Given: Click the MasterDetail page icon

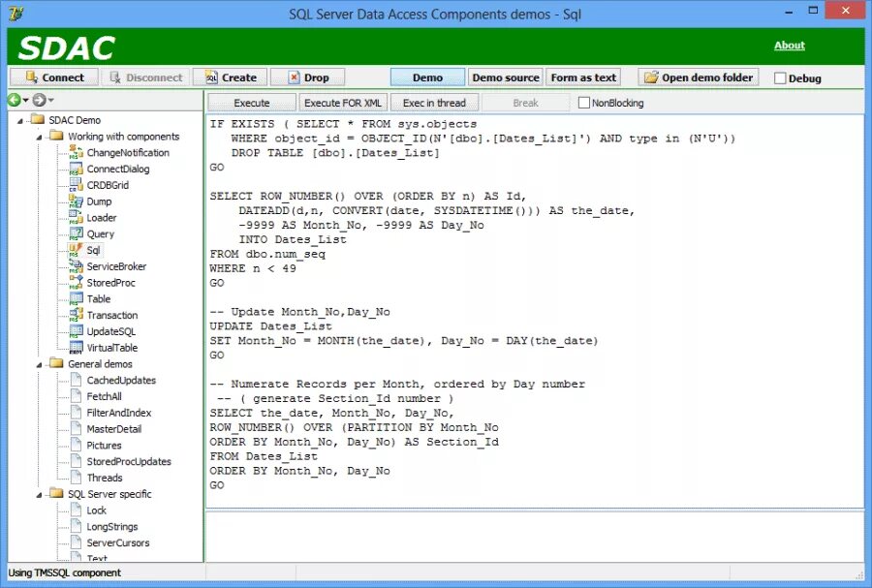Looking at the screenshot, I should pos(77,428).
